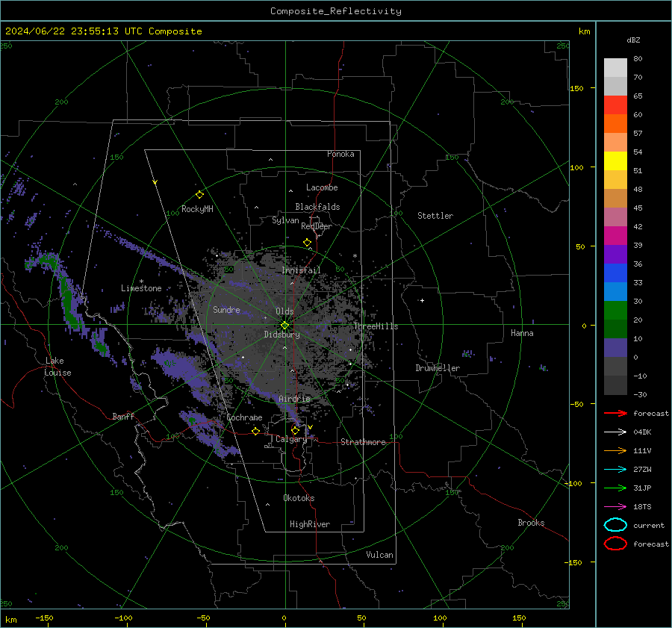Screen dimensions: 672x628
Task: Click the white asterisk east of Innisfail
Action: click(355, 256)
